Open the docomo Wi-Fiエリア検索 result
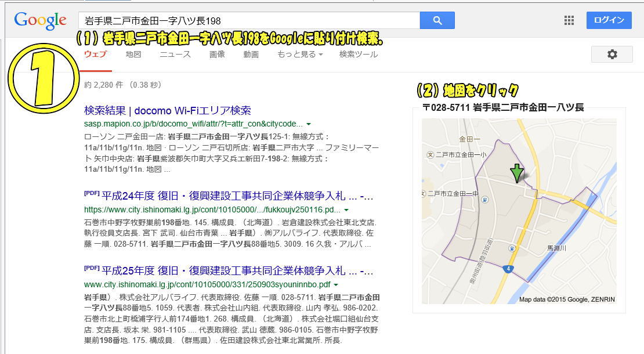The image size is (644, 354). [168, 110]
